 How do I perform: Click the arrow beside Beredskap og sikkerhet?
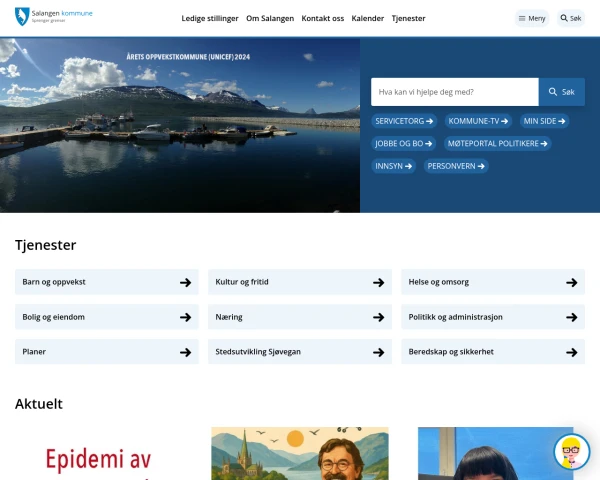point(571,352)
